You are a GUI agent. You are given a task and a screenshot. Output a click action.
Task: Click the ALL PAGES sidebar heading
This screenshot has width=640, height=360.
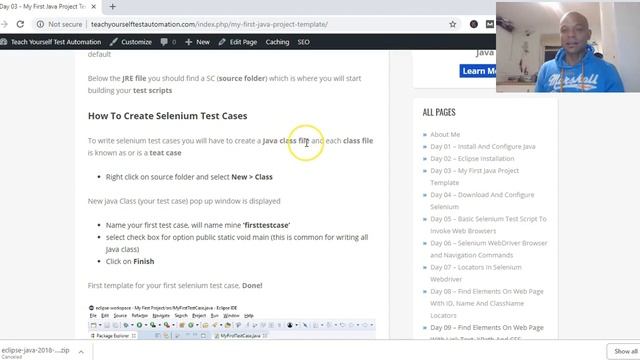[439, 112]
